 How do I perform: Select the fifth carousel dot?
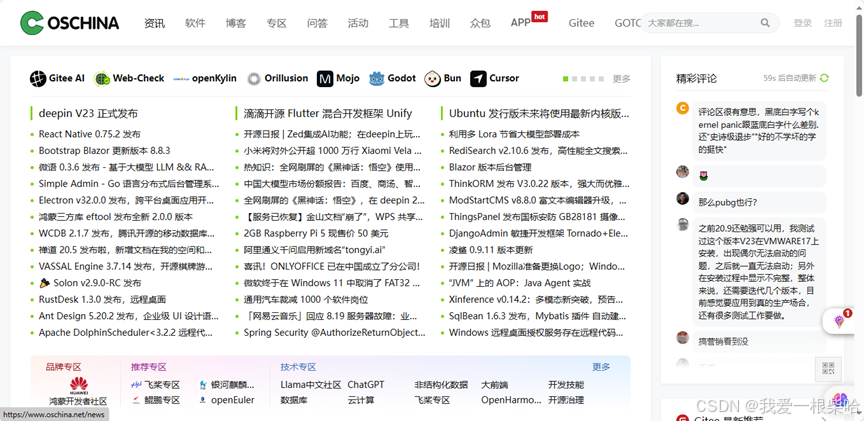coord(601,79)
